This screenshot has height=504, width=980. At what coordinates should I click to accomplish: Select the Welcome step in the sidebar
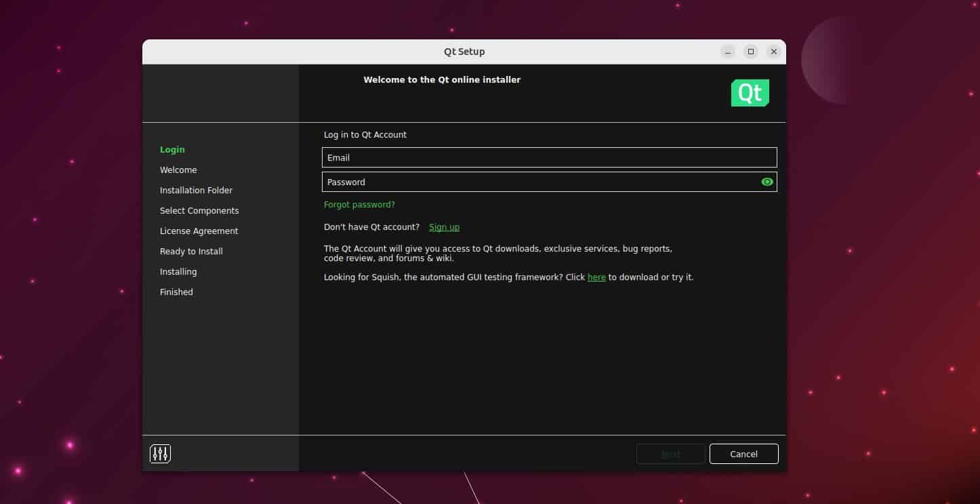coord(178,170)
